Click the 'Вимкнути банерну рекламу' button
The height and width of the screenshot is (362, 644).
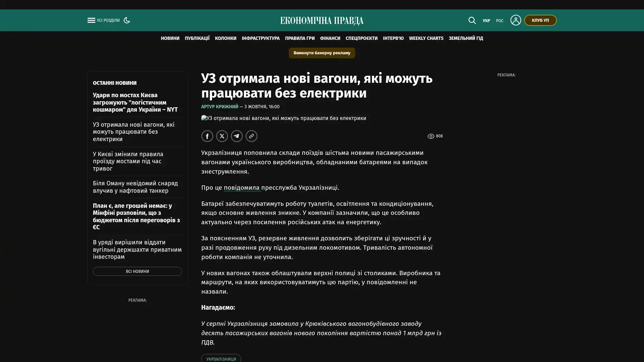(322, 53)
